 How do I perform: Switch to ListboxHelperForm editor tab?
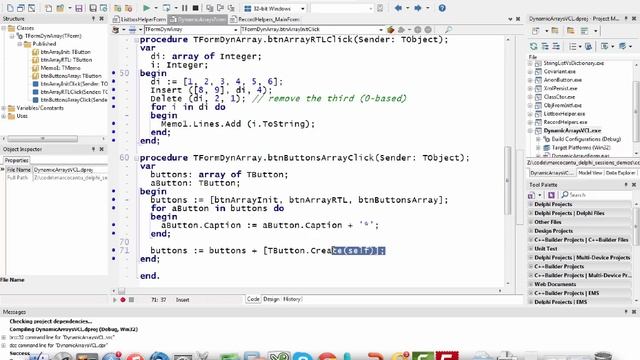coord(140,19)
